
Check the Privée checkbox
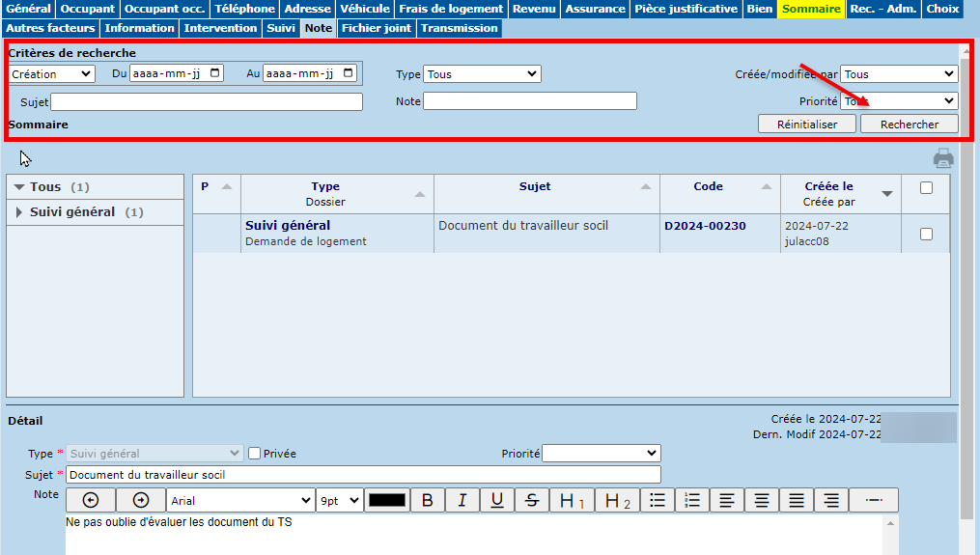pos(255,454)
